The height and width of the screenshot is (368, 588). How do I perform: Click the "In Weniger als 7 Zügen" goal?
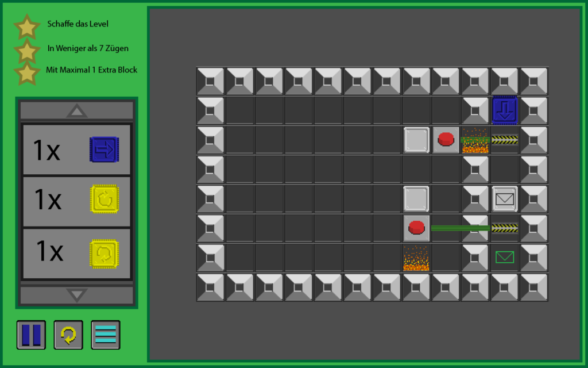tap(88, 48)
